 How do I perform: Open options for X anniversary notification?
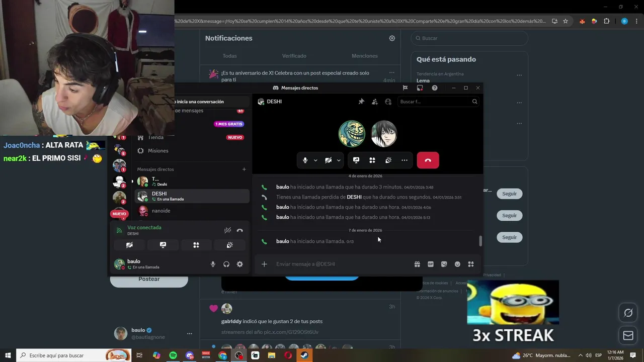(x=391, y=72)
